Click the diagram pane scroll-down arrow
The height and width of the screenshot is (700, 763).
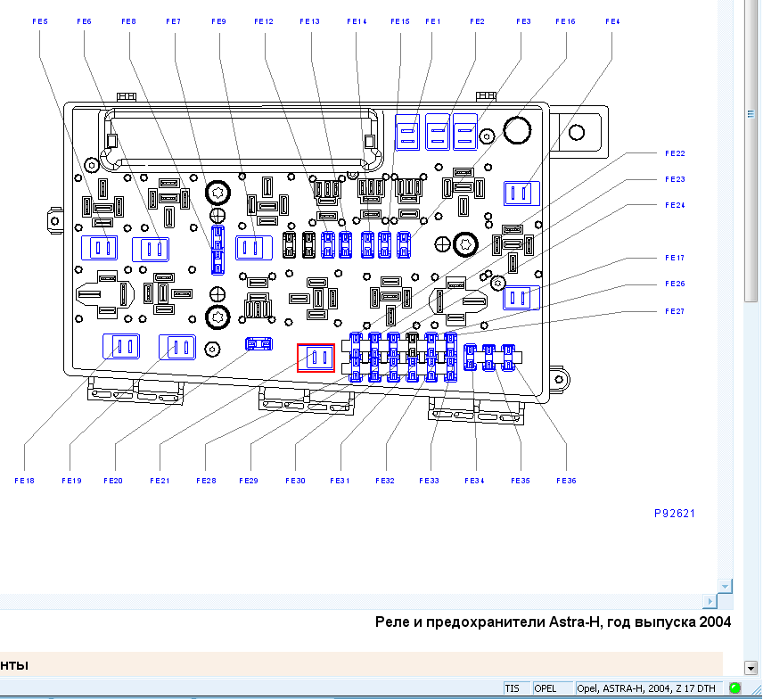[725, 586]
